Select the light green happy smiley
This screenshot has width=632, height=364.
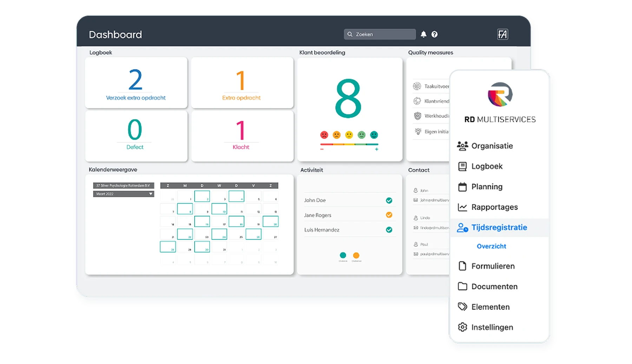coord(362,135)
